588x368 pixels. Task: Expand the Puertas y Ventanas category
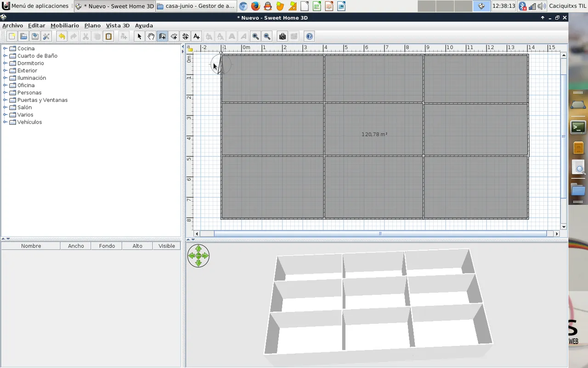[x=6, y=100]
